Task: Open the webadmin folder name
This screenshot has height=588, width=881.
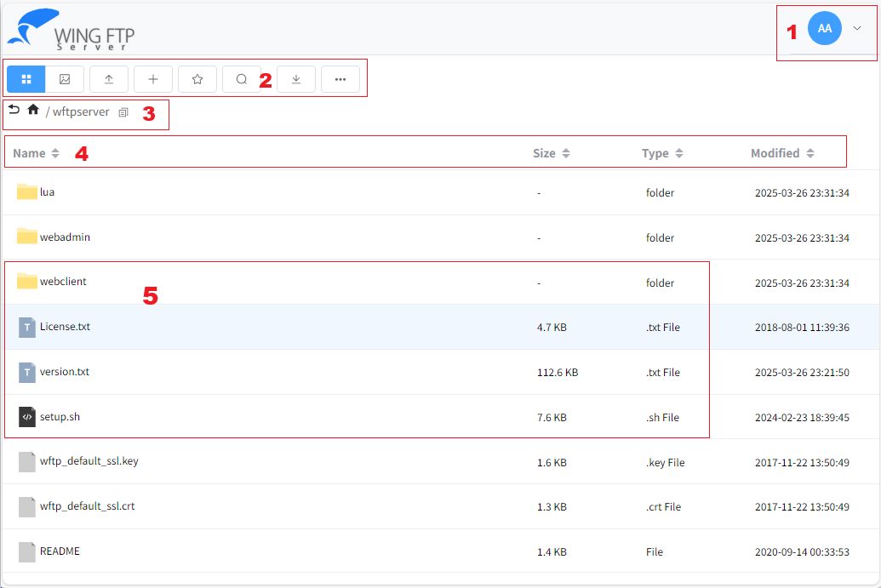Action: point(65,237)
